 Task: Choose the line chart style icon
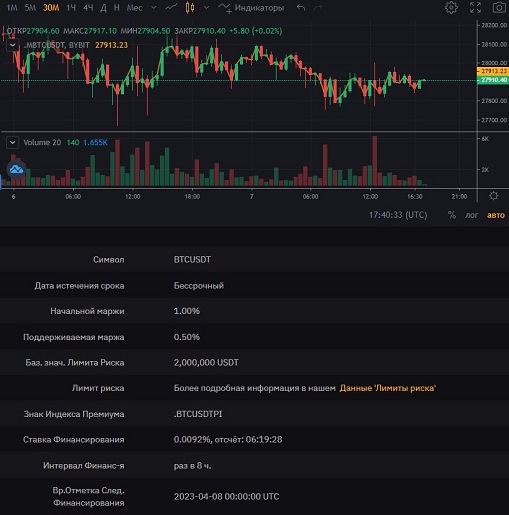171,7
